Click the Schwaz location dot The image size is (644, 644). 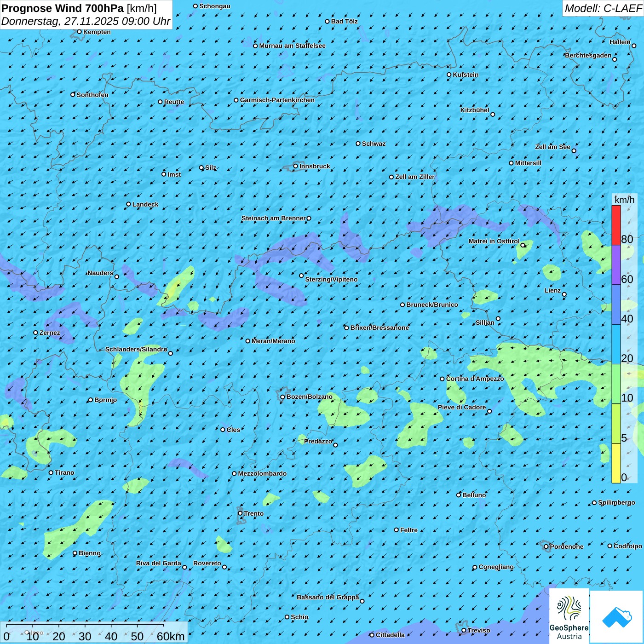[x=358, y=144]
